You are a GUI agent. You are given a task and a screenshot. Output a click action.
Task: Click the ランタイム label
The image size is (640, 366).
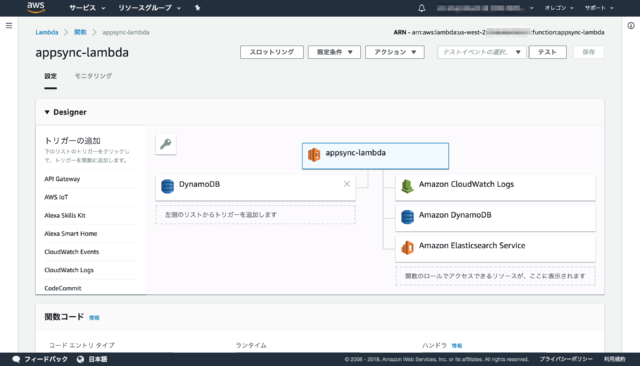click(x=251, y=345)
